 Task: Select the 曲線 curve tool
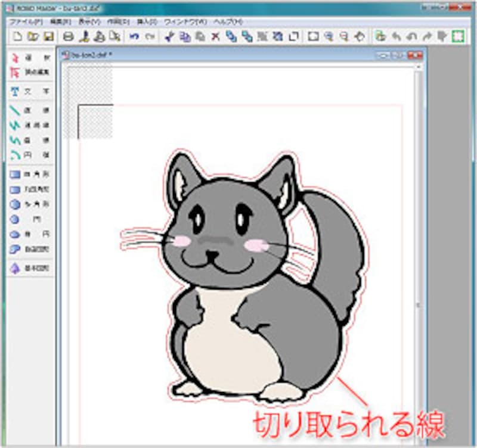coord(30,140)
